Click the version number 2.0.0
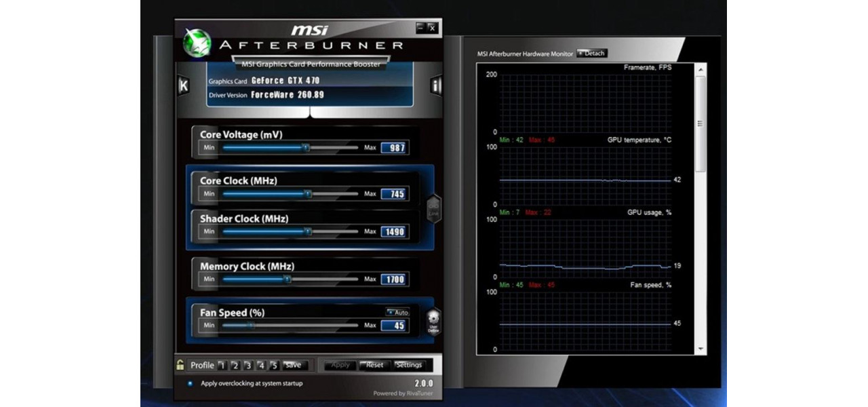Screen dimensions: 868x407 click(424, 383)
